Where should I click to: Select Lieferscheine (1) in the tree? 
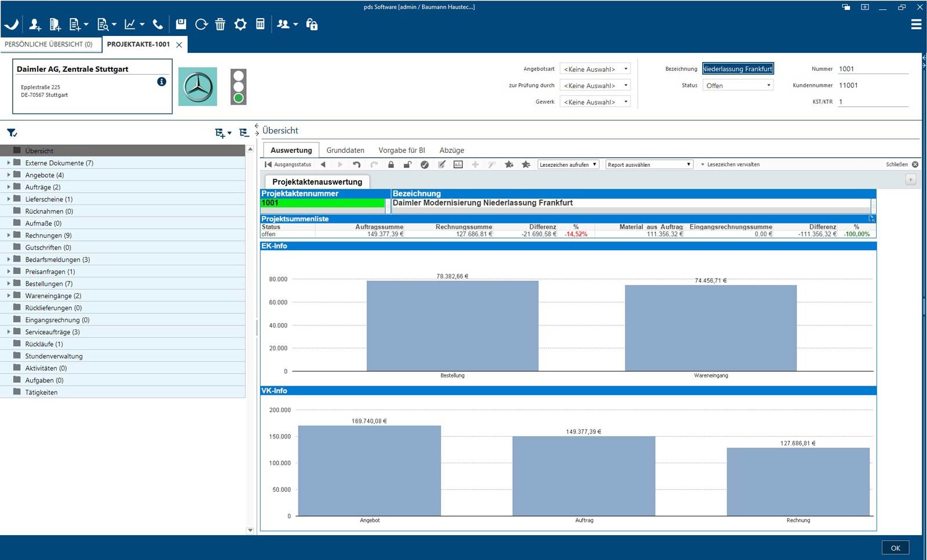pyautogui.click(x=123, y=199)
